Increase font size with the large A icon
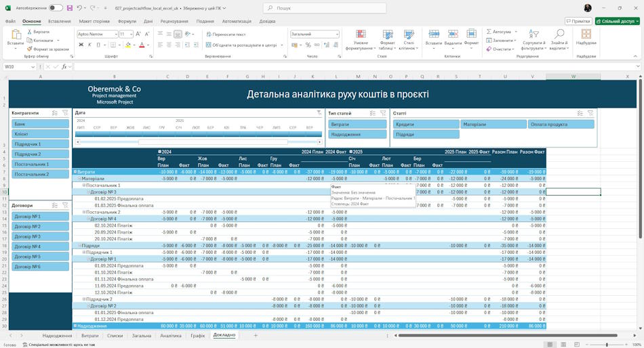644x348 pixels. pos(138,34)
